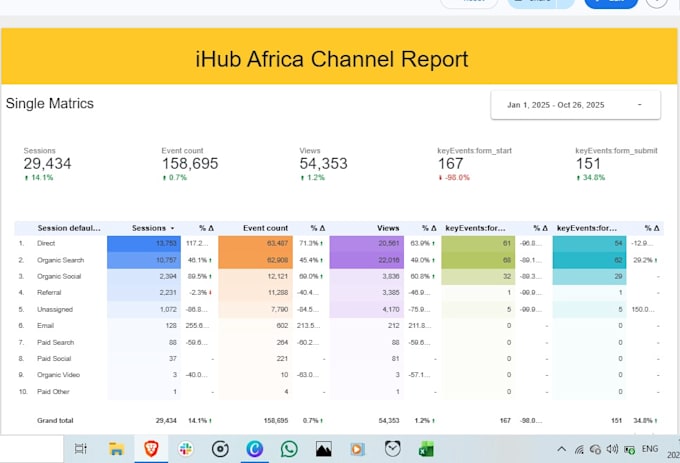Click the Single Matrics heading
The height and width of the screenshot is (463, 680).
[x=50, y=104]
